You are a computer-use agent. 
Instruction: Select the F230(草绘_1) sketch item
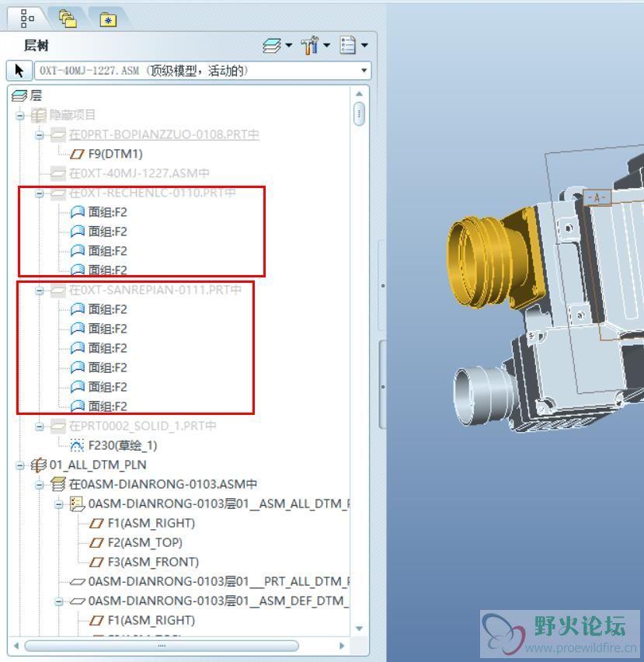123,445
